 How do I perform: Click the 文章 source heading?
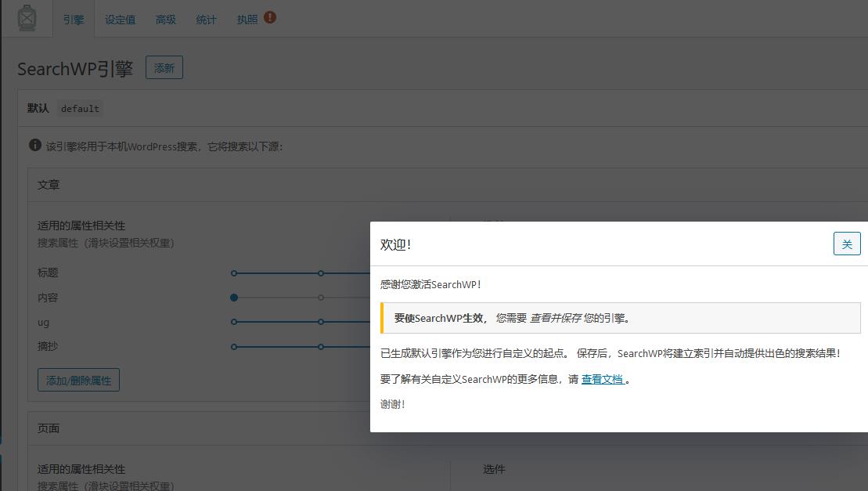point(49,185)
